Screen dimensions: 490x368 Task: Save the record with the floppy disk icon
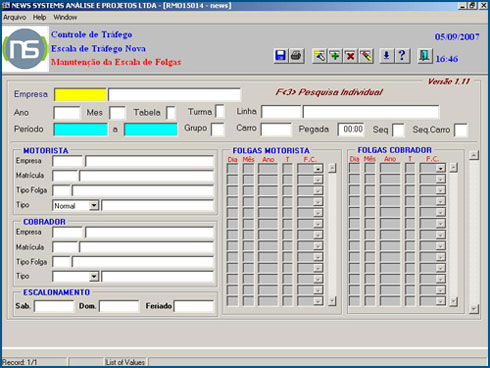coord(281,56)
